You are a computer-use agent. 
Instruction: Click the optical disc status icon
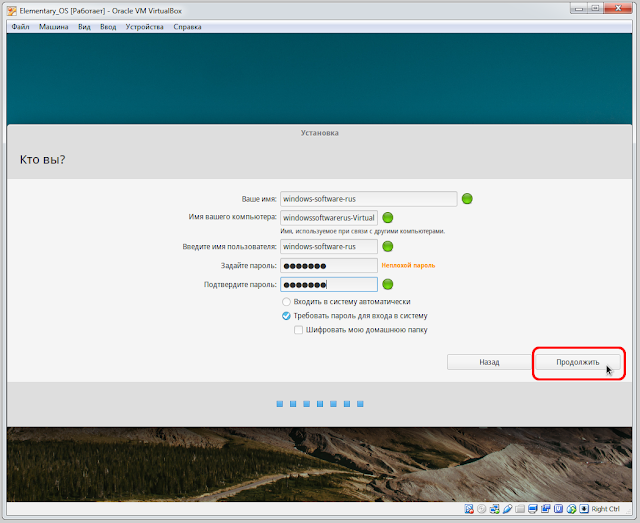point(482,509)
